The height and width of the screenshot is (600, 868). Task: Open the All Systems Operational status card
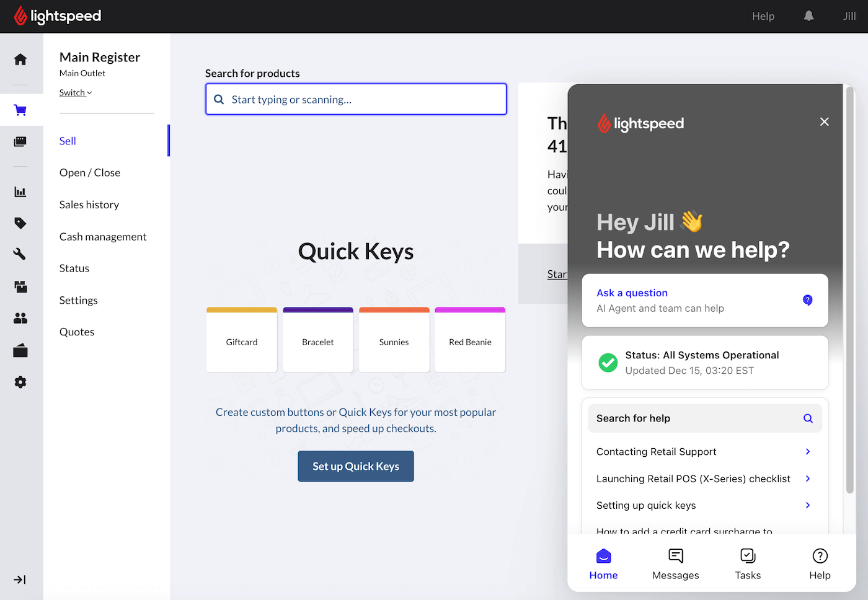pyautogui.click(x=705, y=363)
